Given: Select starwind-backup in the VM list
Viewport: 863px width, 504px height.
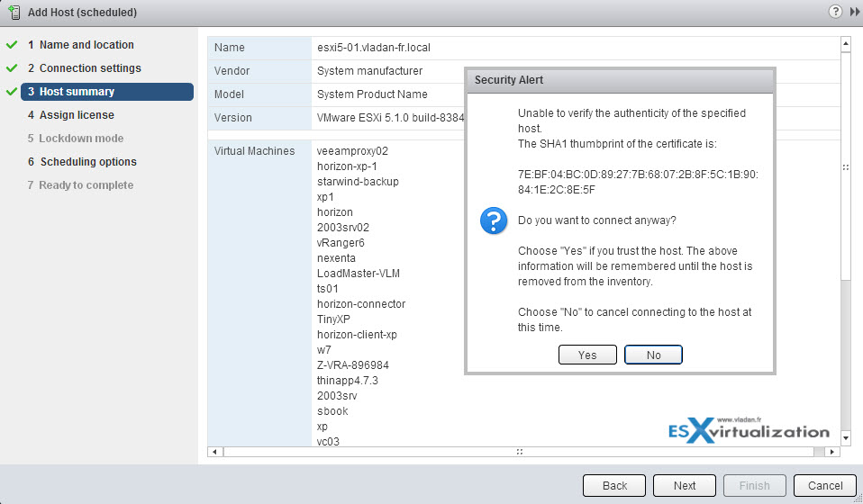Looking at the screenshot, I should tap(358, 182).
